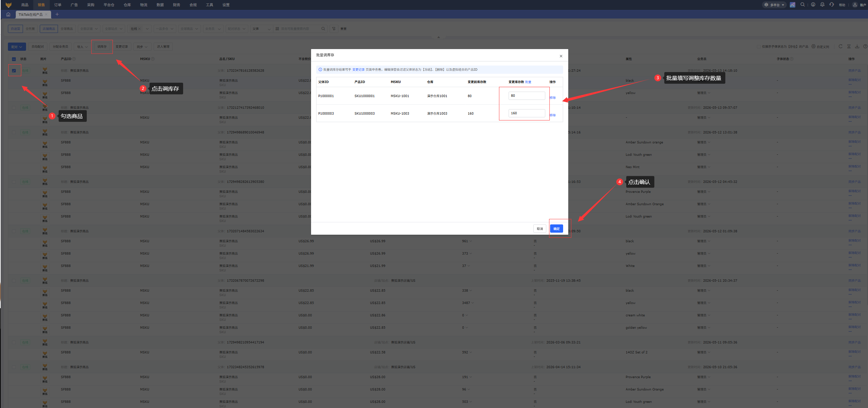
Task: Expand the blue 配对 dropdown button
Action: 16,47
